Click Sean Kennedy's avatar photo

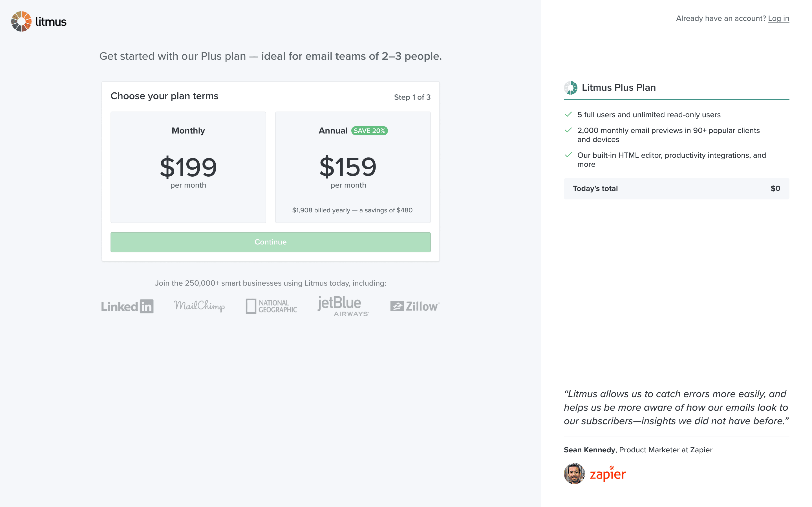tap(574, 474)
